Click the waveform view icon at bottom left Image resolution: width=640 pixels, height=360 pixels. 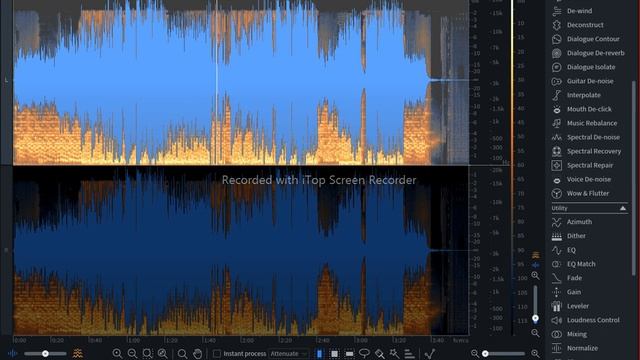pos(13,353)
